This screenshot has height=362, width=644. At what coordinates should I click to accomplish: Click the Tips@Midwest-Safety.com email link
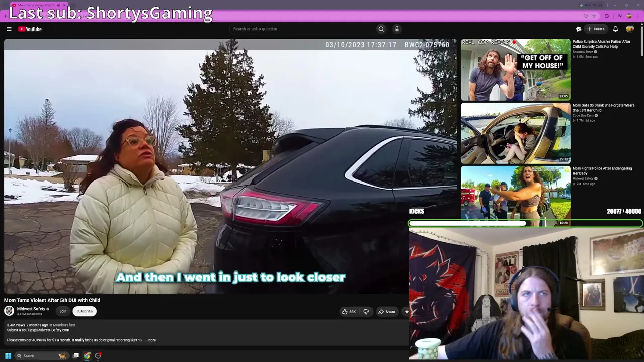tap(48, 330)
